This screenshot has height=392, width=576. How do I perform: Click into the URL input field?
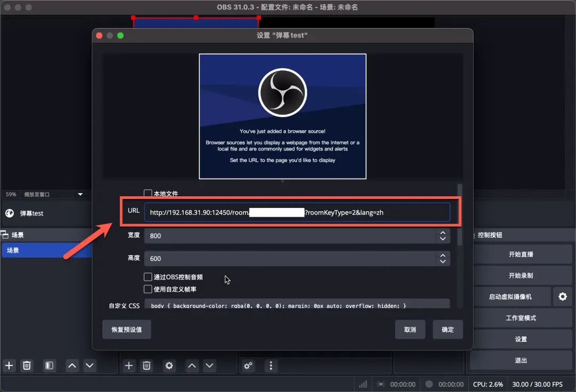tap(297, 212)
